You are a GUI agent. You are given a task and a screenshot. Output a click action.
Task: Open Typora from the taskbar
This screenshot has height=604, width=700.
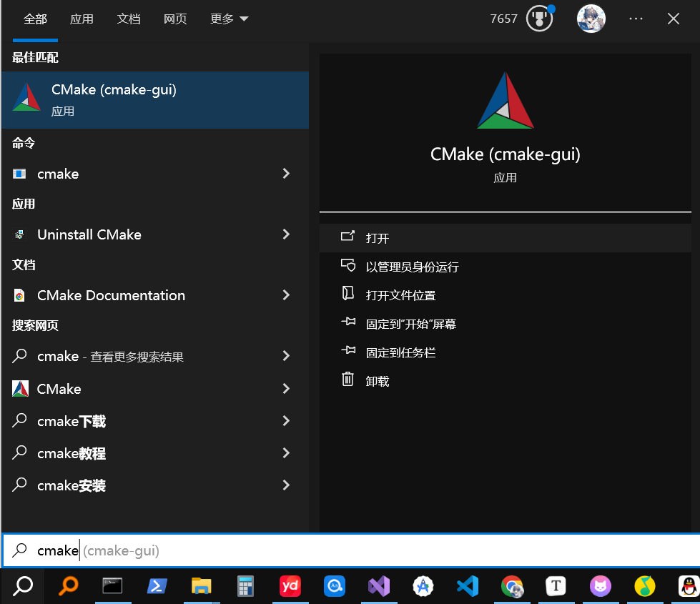556,586
